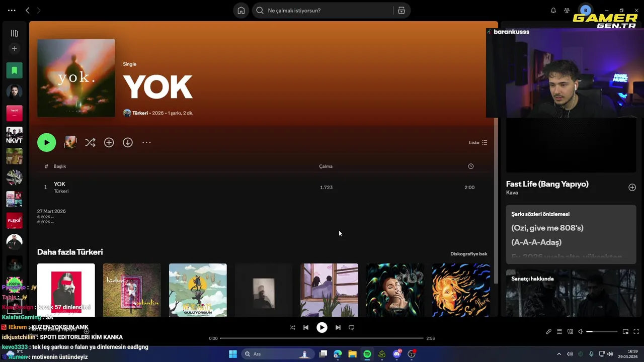Seek on the song progress bar
The width and height of the screenshot is (644, 362).
[322, 338]
